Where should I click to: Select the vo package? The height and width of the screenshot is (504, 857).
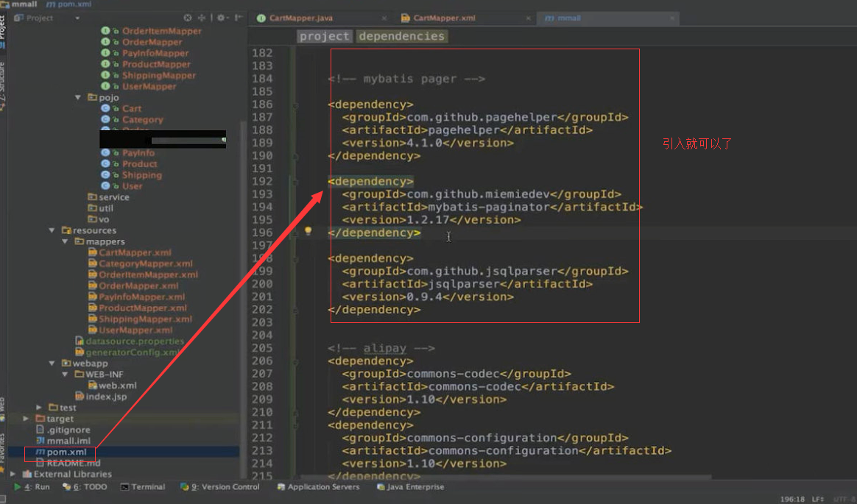pyautogui.click(x=104, y=219)
